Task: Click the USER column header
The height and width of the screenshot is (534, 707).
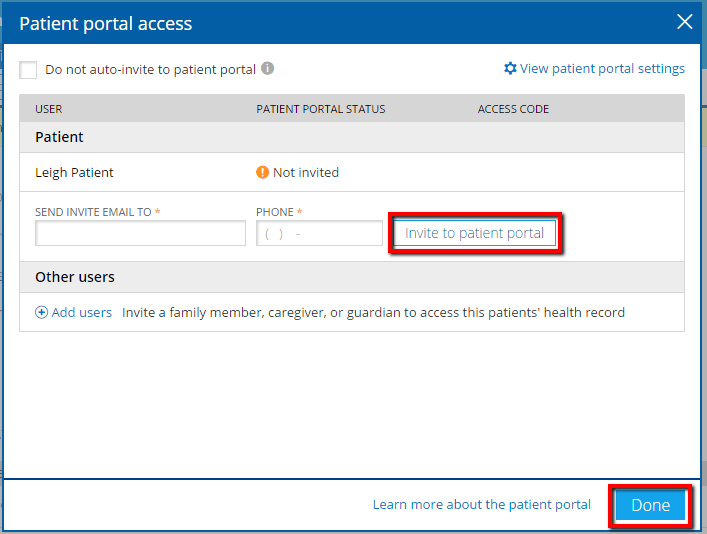Action: pyautogui.click(x=49, y=109)
